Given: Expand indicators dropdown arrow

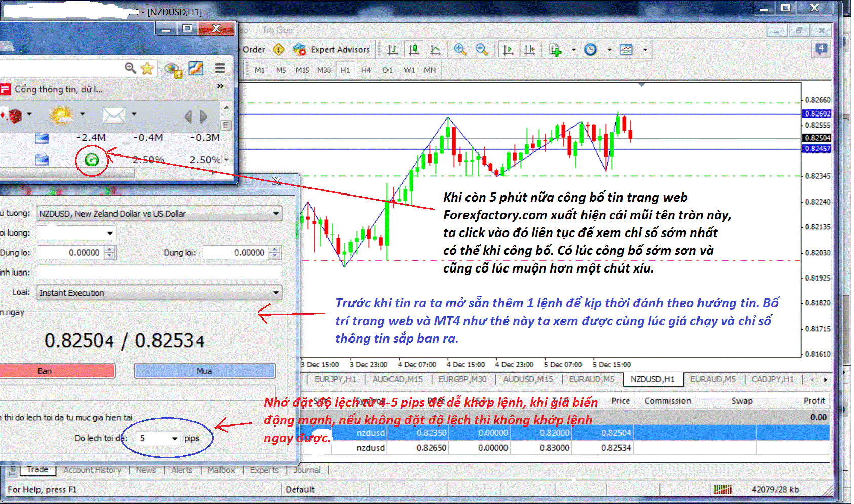Looking at the screenshot, I should (573, 50).
